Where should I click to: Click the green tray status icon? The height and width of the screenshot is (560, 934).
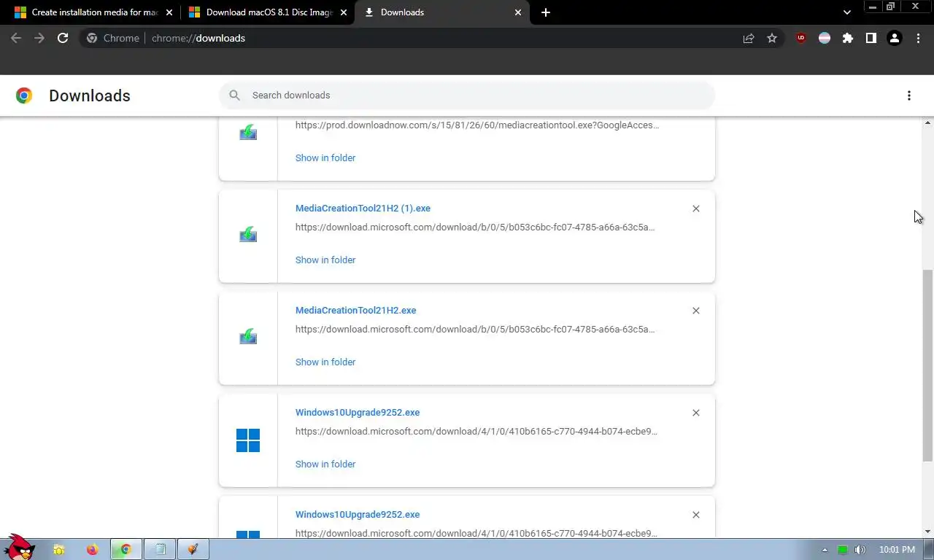click(843, 550)
